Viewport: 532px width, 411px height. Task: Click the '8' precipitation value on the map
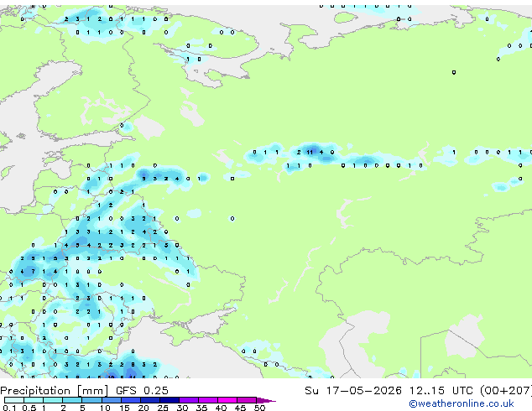click(x=133, y=365)
